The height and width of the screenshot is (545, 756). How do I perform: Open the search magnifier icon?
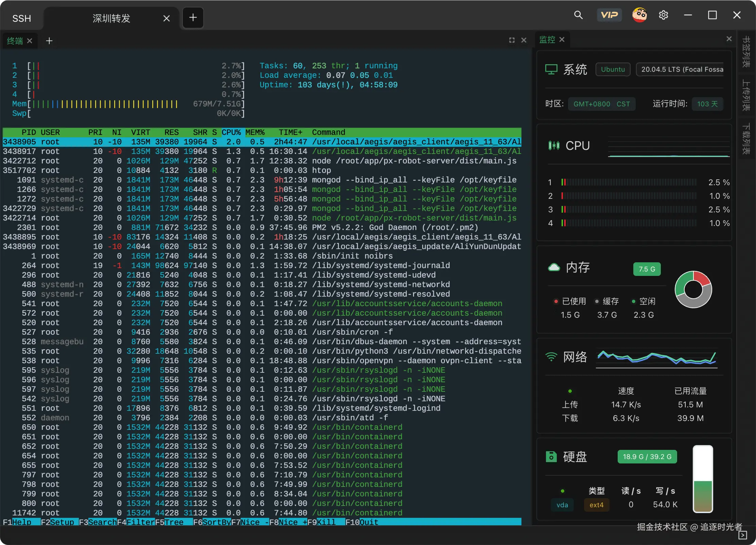pyautogui.click(x=578, y=15)
